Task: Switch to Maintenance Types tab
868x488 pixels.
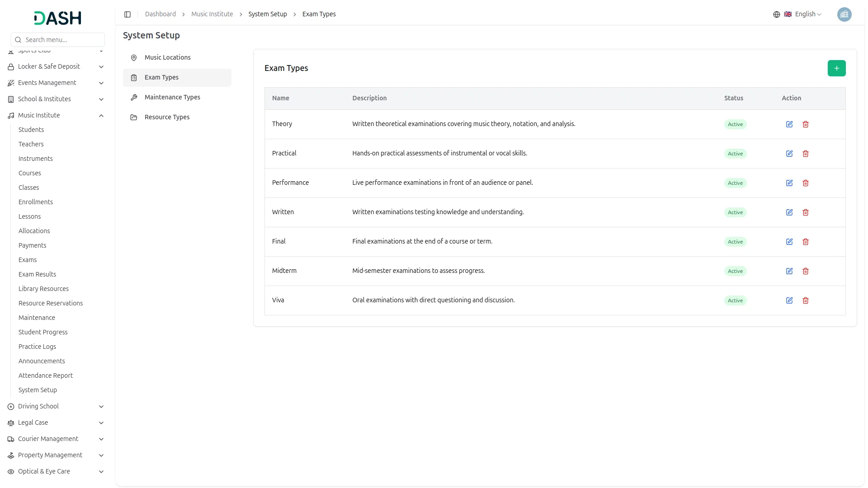Action: tap(172, 97)
